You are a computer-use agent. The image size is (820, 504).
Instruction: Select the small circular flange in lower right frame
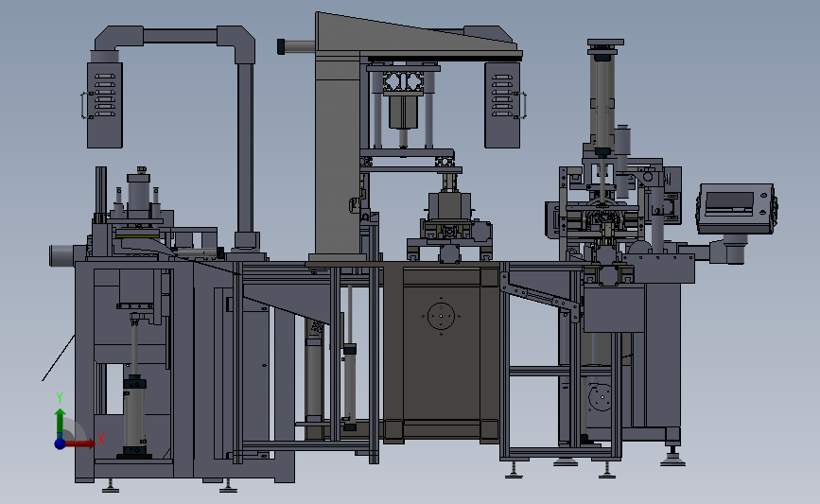pos(601,397)
